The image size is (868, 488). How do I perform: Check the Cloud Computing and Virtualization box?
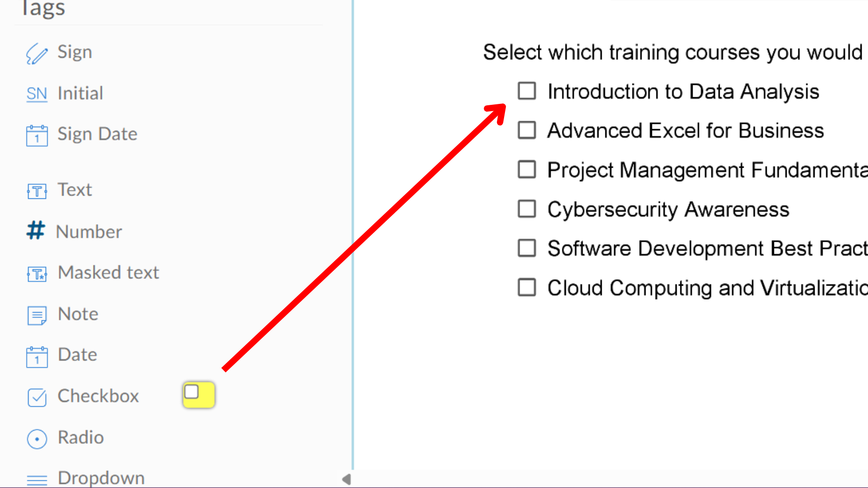click(x=527, y=287)
